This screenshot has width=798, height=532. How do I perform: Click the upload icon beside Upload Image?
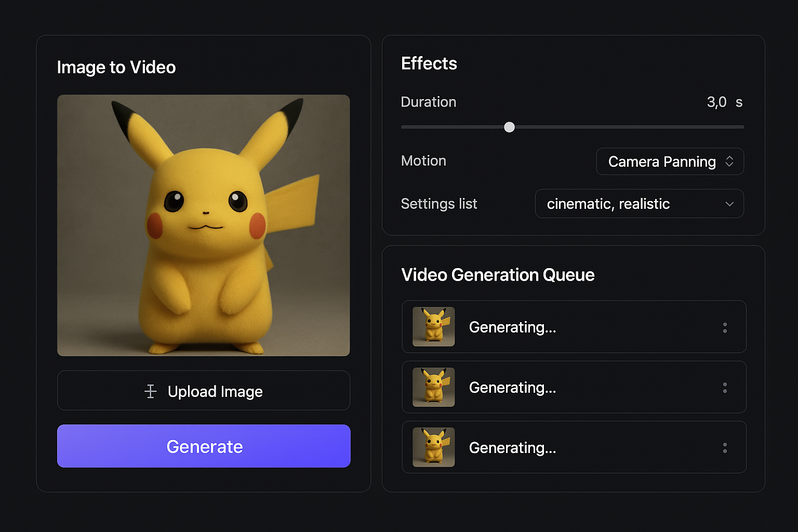pos(151,391)
